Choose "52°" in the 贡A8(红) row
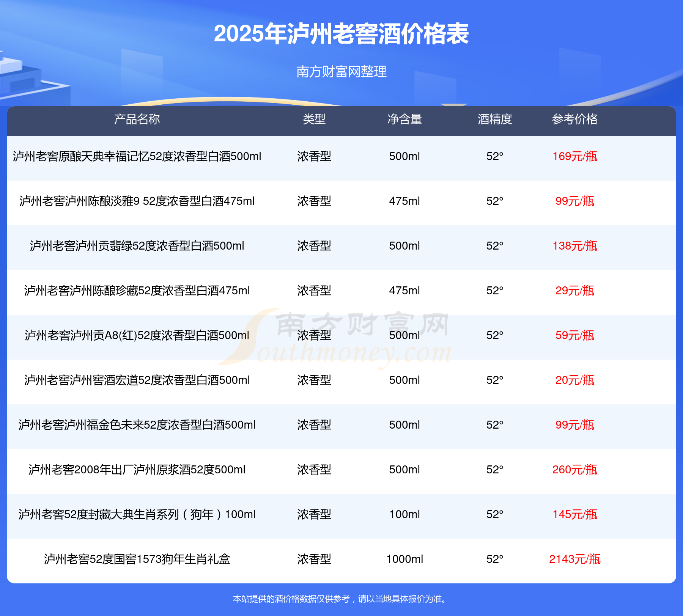The width and height of the screenshot is (683, 616). coord(495,335)
